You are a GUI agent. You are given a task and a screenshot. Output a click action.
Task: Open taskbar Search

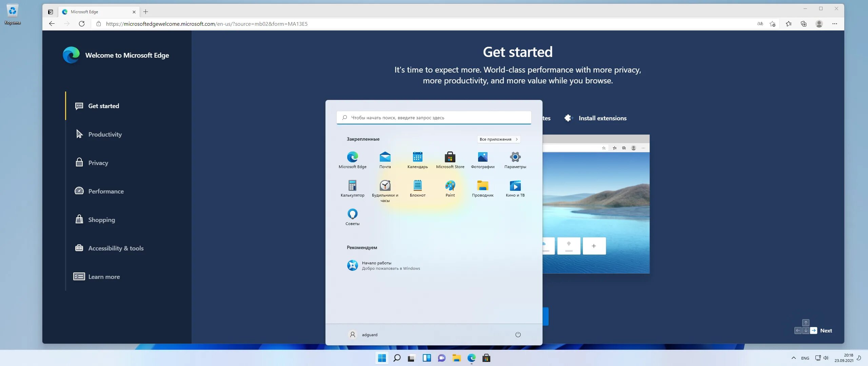[397, 358]
